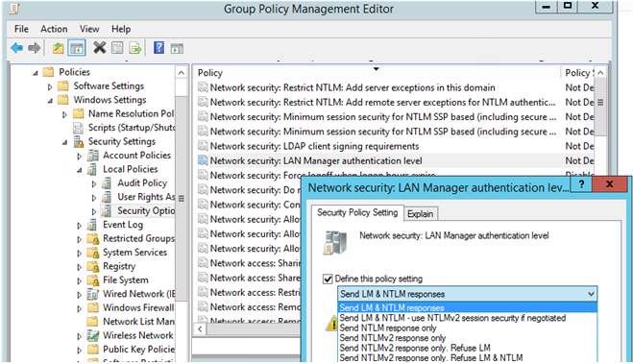Viewport: 633px width, 364px height.
Task: Close the LAN Manager authentication level dialog
Action: click(x=609, y=184)
